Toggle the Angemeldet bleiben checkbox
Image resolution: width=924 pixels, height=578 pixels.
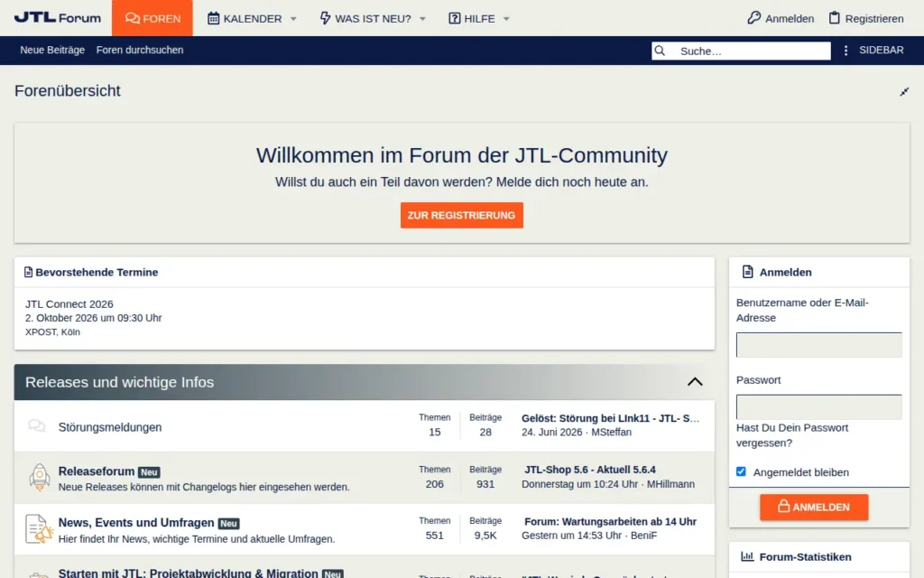coord(741,471)
